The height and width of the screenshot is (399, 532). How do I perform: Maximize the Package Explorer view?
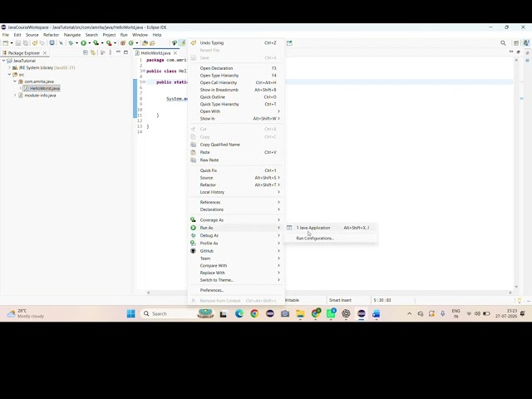[126, 52]
